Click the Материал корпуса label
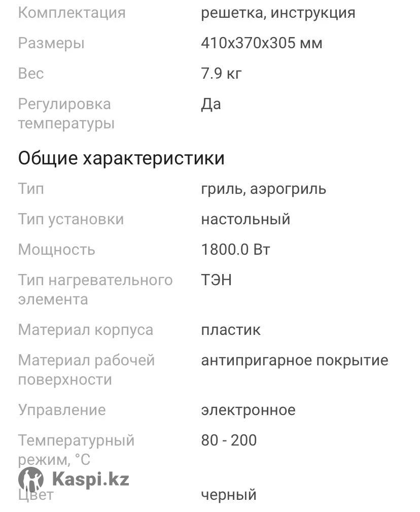 pos(85,330)
